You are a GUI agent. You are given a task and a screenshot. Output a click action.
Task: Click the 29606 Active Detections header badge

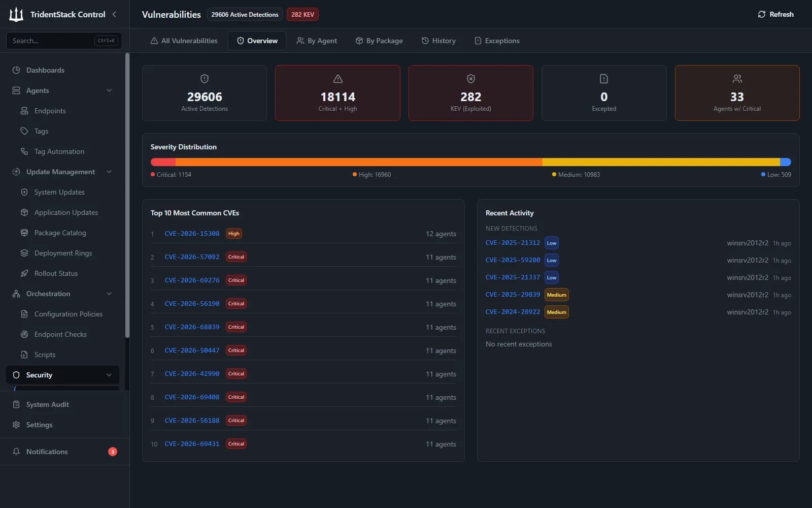point(245,14)
